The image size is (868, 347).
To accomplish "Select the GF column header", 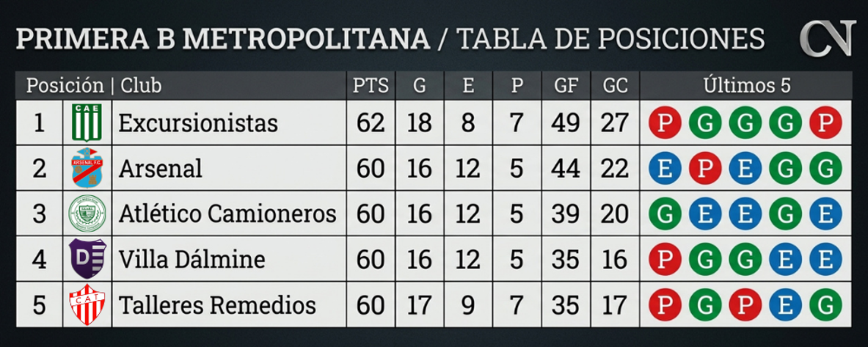I will (566, 86).
